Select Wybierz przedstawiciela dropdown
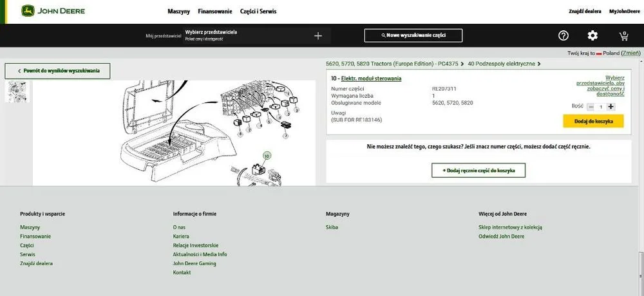 256,35
